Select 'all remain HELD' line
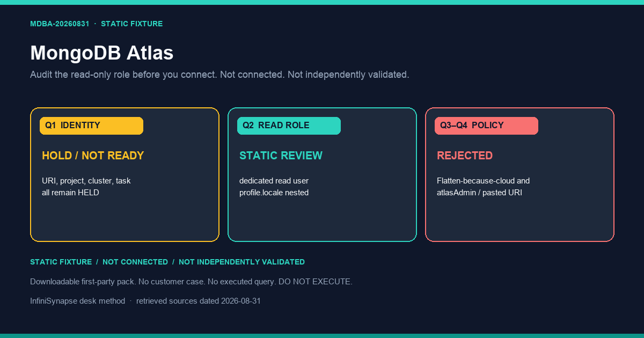The width and height of the screenshot is (644, 338). pyautogui.click(x=70, y=193)
